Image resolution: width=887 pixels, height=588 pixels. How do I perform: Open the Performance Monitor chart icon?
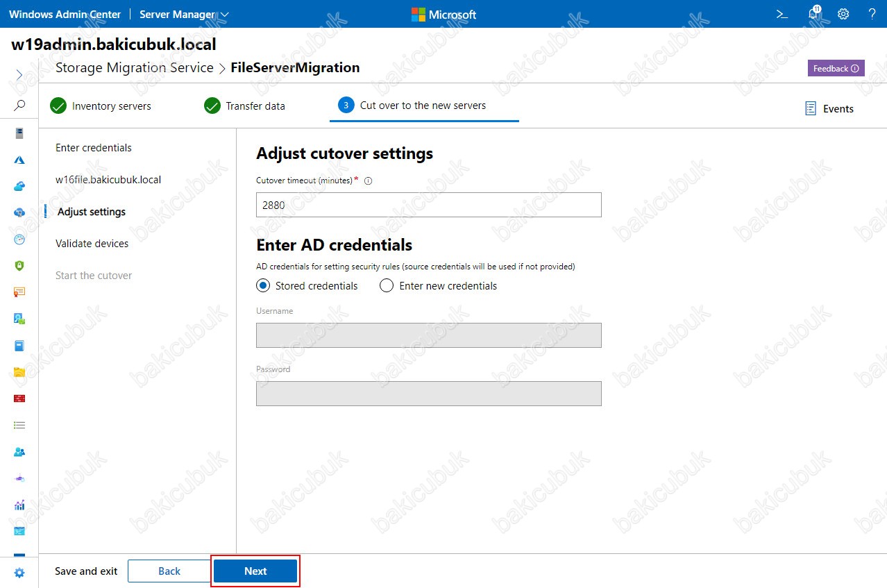19,505
